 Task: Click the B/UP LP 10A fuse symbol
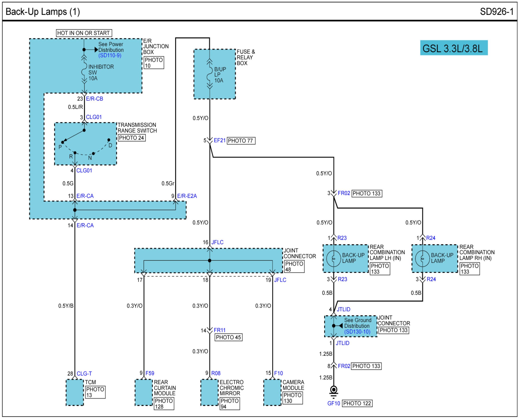(x=210, y=74)
